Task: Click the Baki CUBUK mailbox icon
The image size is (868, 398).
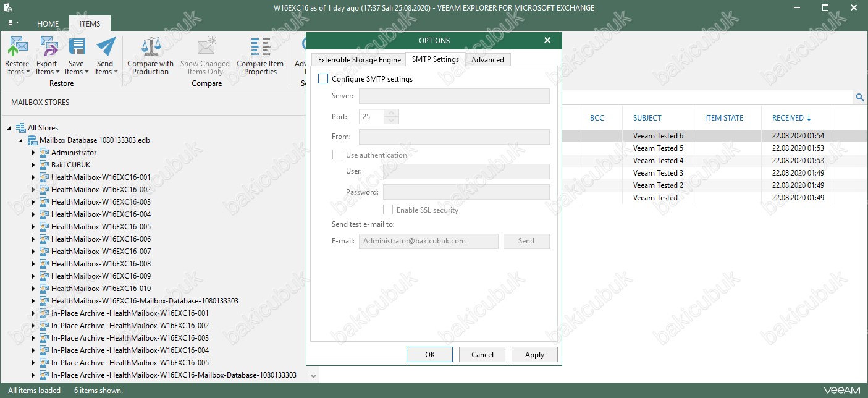Action: [x=44, y=165]
